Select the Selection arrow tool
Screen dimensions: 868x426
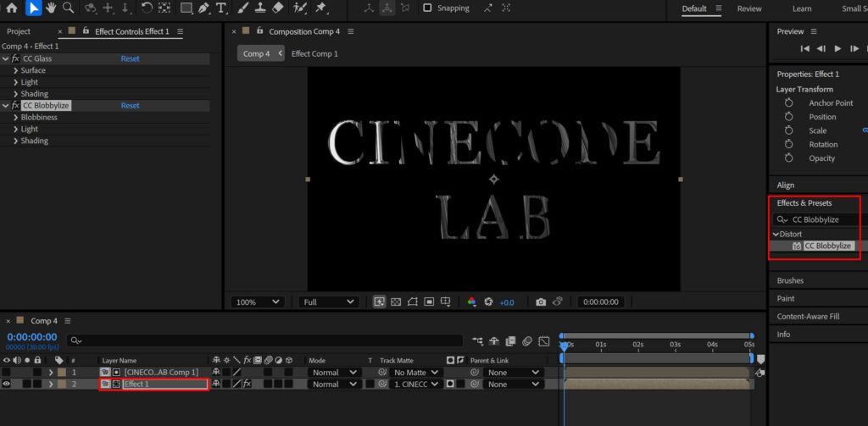tap(33, 8)
